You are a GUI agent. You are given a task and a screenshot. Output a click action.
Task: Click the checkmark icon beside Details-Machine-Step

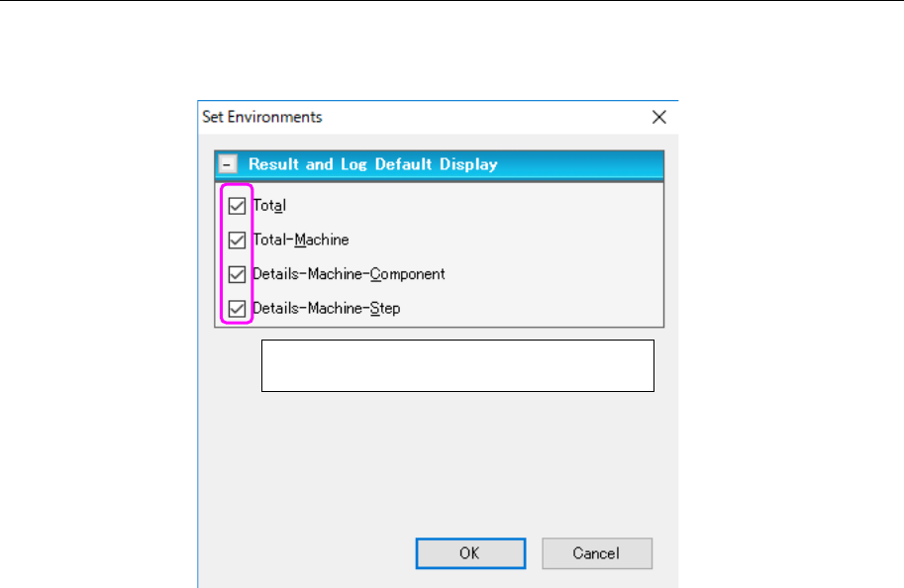[x=237, y=308]
